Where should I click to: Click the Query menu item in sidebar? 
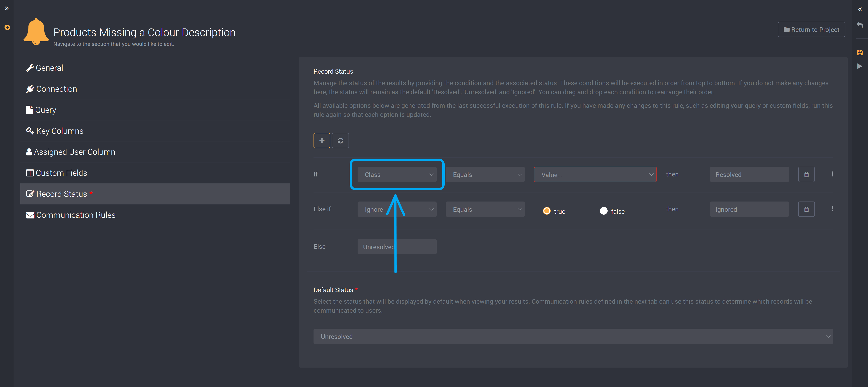point(45,110)
